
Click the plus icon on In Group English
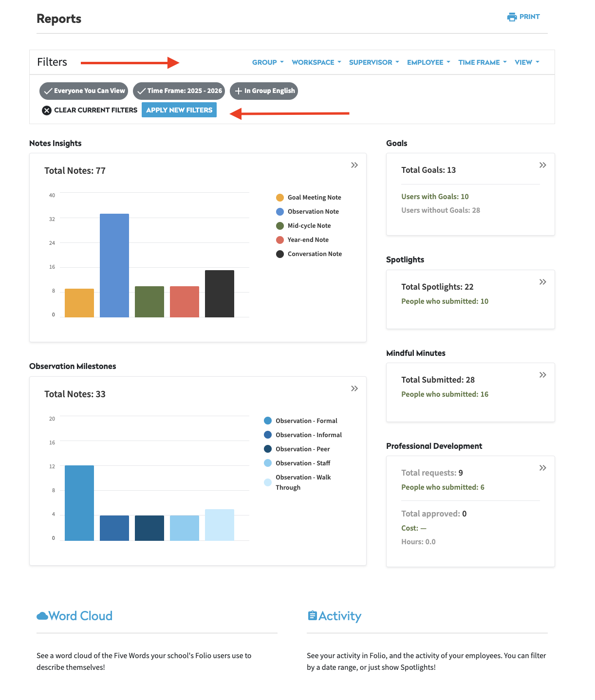tap(239, 91)
